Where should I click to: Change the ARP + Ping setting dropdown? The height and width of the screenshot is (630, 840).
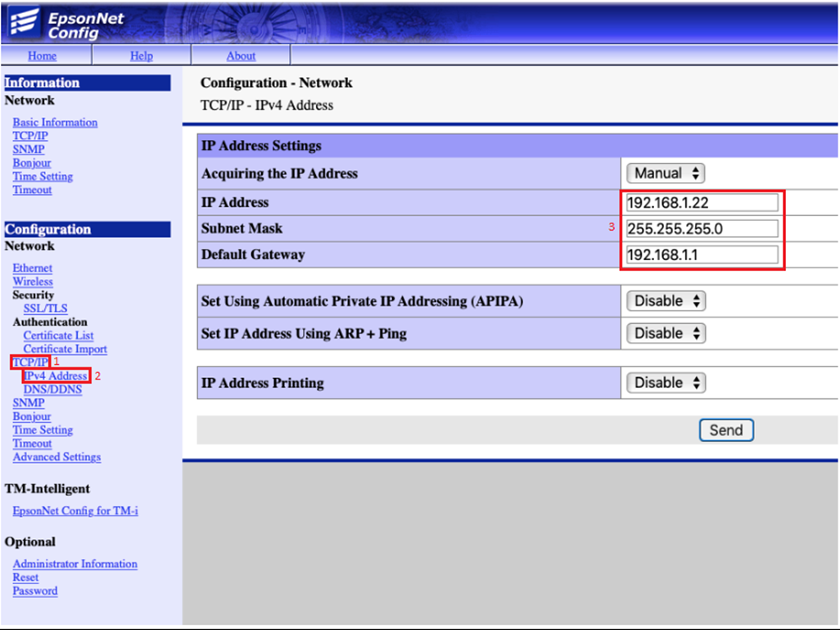(x=666, y=333)
